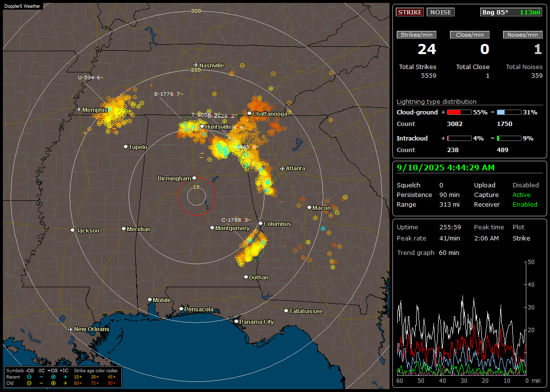Click the positive cloud-ground count 3082
Image resolution: width=550 pixels, height=392 pixels.
tap(455, 124)
